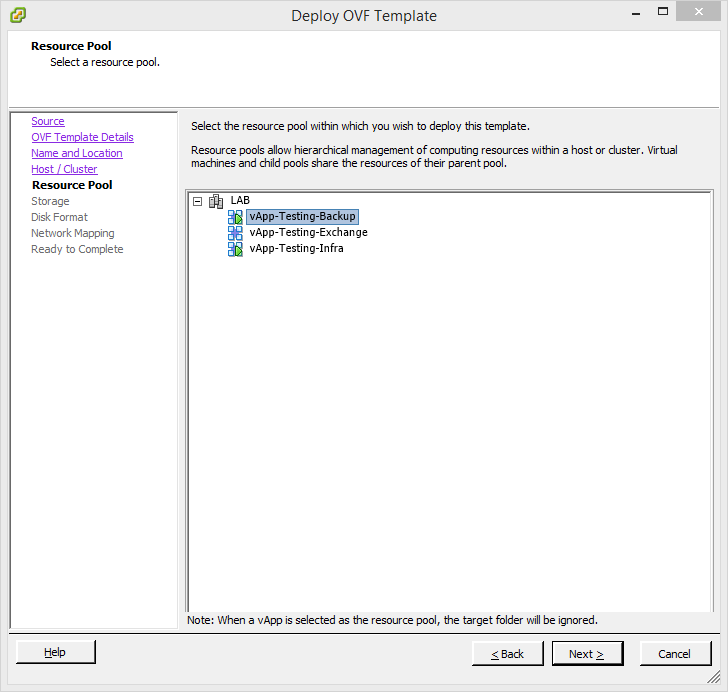
Task: Select vApp-Testing-Backup resource pool
Action: (302, 217)
